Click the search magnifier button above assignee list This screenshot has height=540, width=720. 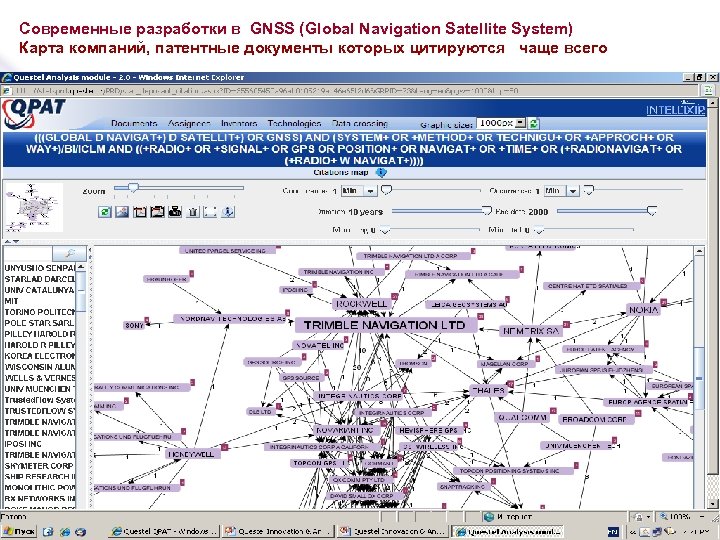70,253
